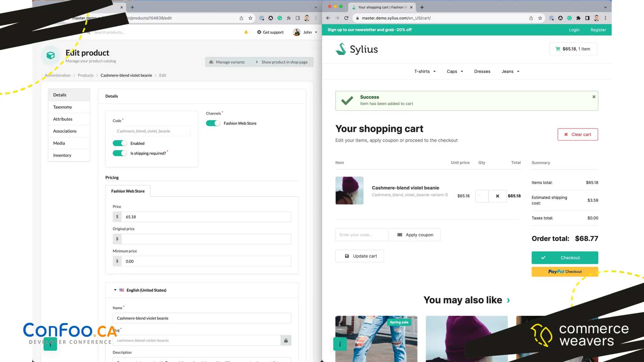Remove beanie from cart with X icon

point(497,196)
